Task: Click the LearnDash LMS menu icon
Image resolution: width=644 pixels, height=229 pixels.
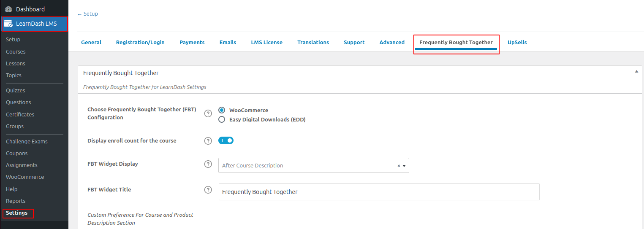Action: coord(8,24)
